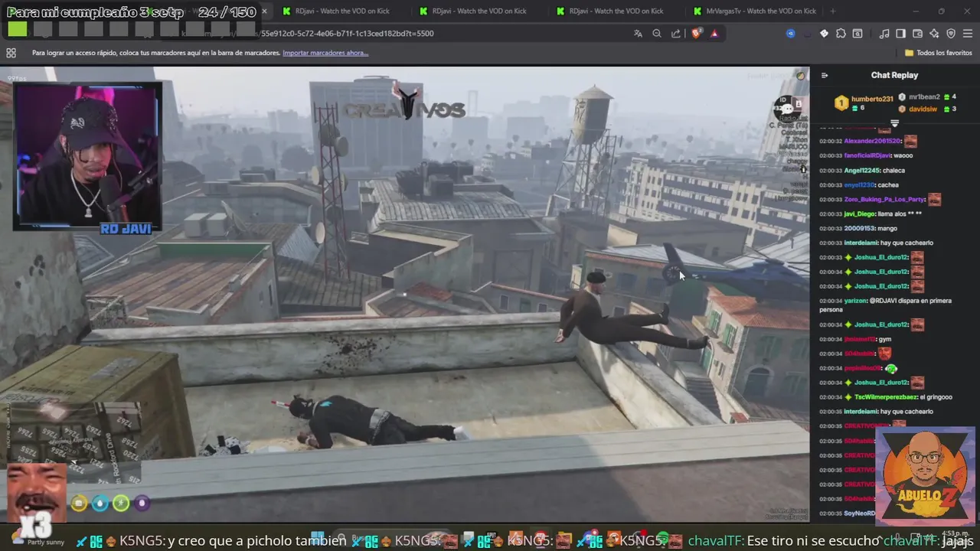This screenshot has height=551, width=980.
Task: Click the blue round extension icon
Action: (x=791, y=34)
